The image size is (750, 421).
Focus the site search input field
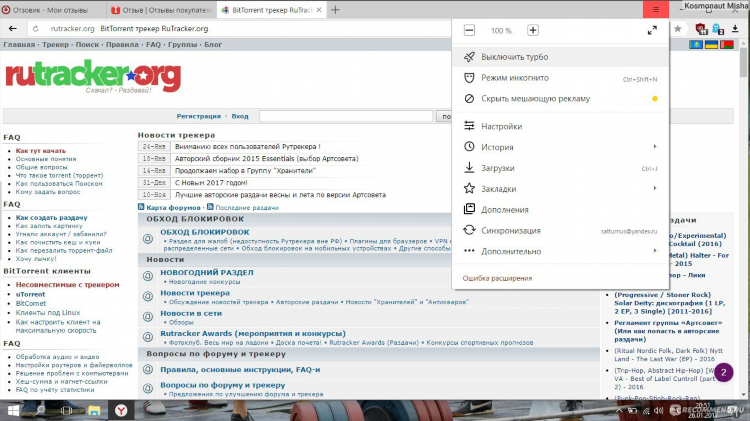pyautogui.click(x=346, y=116)
